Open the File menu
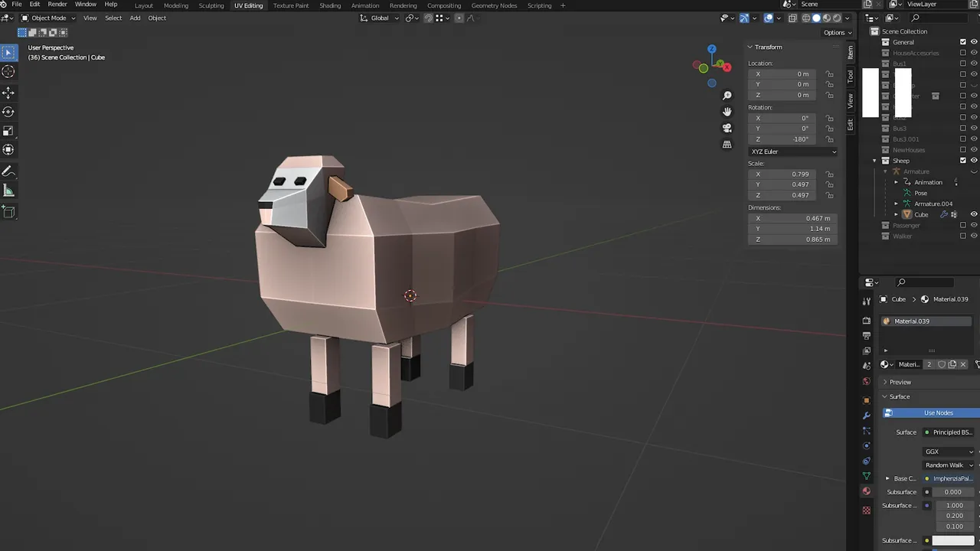 16,5
